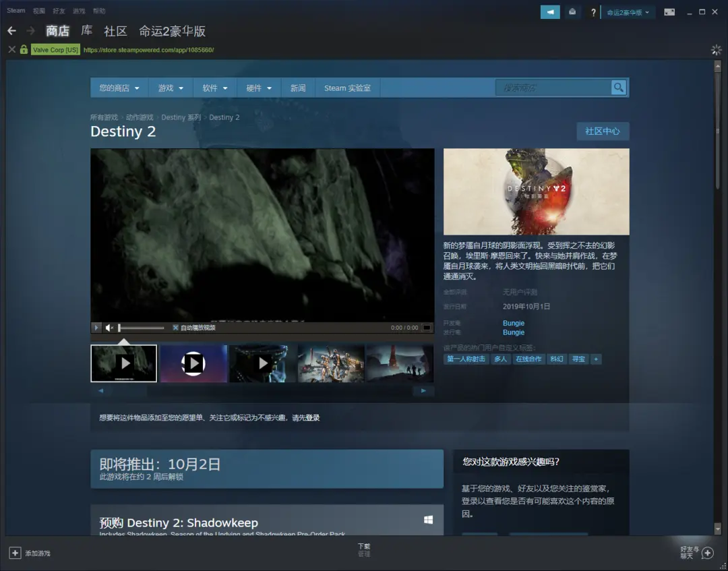Viewport: 728px width, 571px height.
Task: Select the first trailer thumbnail
Action: tap(124, 363)
